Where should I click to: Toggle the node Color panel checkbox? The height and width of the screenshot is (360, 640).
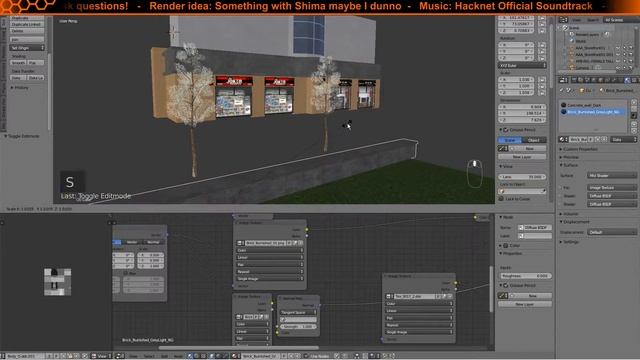click(506, 246)
